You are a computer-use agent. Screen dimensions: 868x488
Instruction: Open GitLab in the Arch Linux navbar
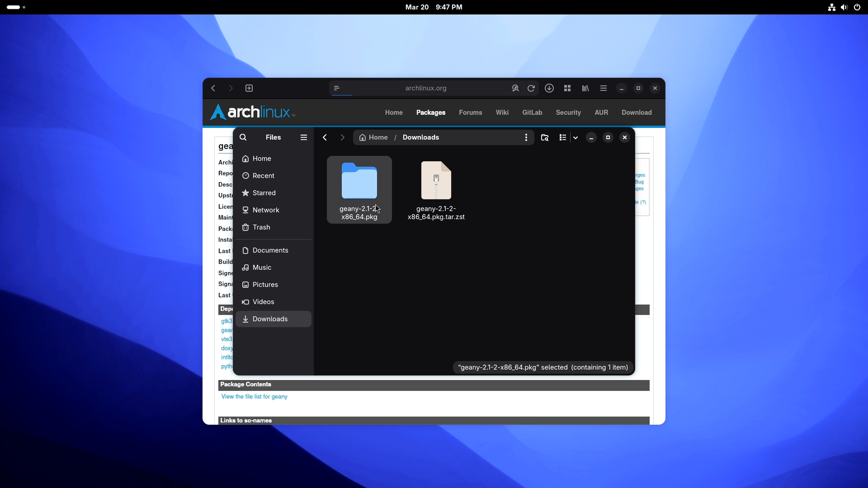coord(532,112)
